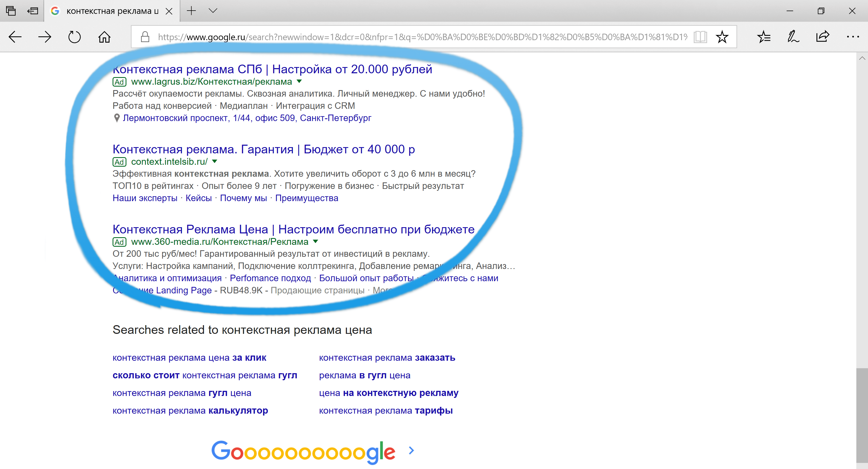Click the www.360-media.ru display URL

point(220,241)
